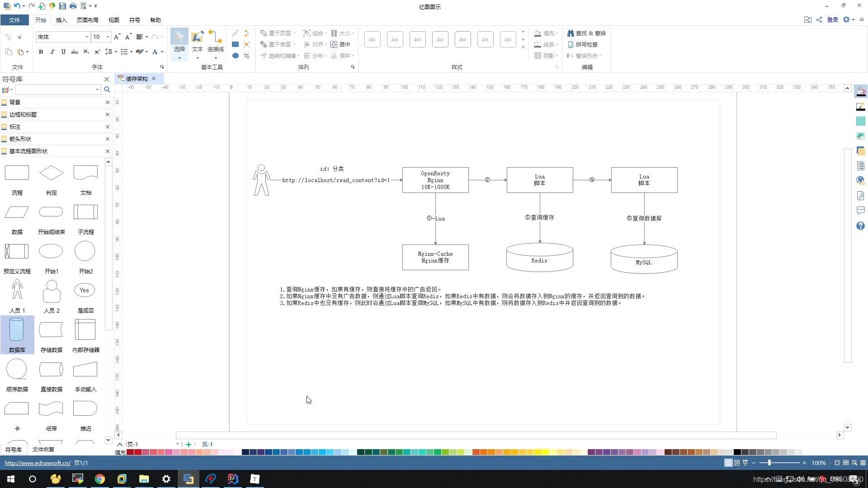Image resolution: width=868 pixels, height=488 pixels.
Task: Open the Windows Start menu
Action: [x=11, y=479]
